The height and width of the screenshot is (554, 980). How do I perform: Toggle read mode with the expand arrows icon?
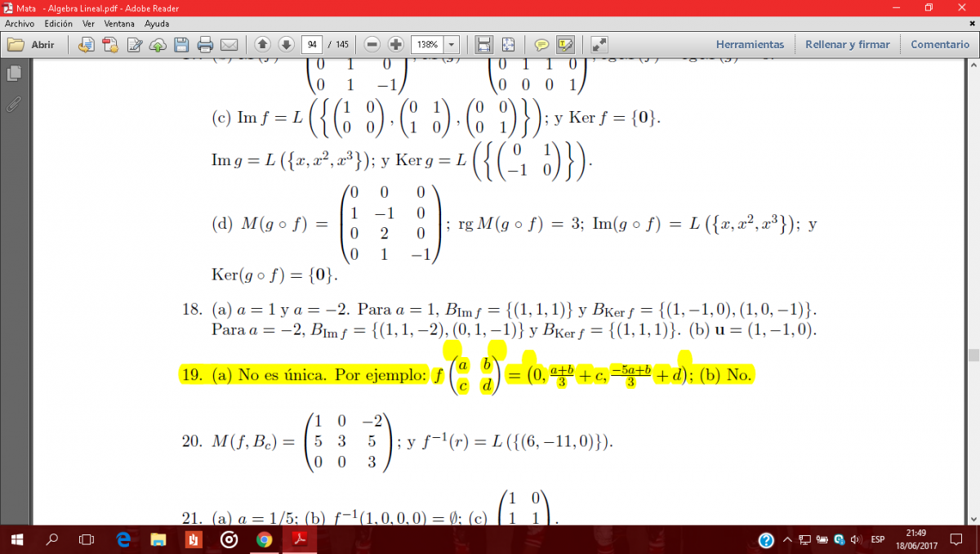point(599,44)
